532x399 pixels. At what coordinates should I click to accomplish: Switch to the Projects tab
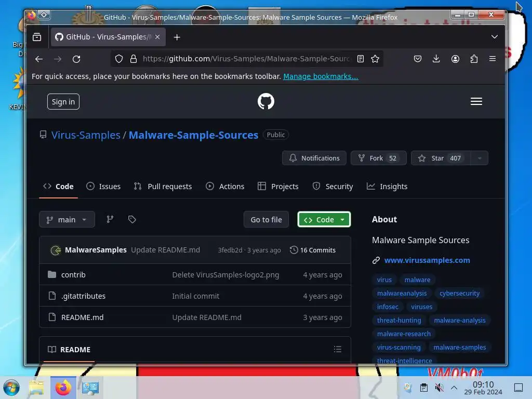pos(278,187)
